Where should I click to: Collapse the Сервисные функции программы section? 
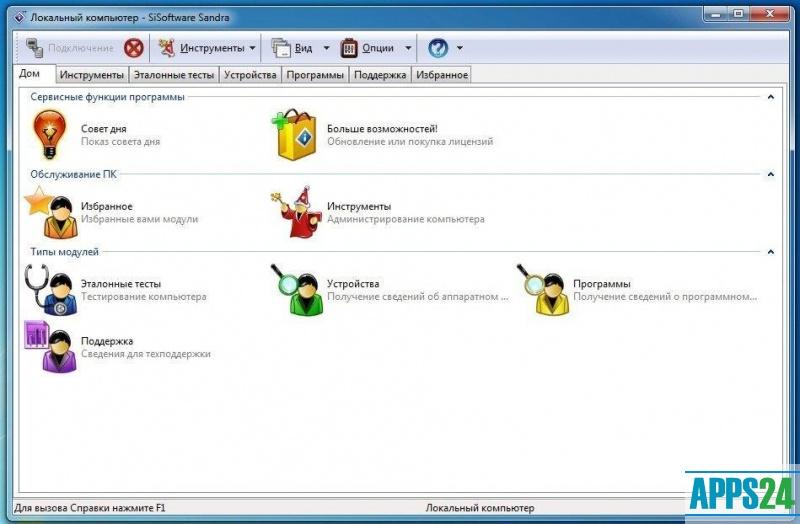pos(771,97)
